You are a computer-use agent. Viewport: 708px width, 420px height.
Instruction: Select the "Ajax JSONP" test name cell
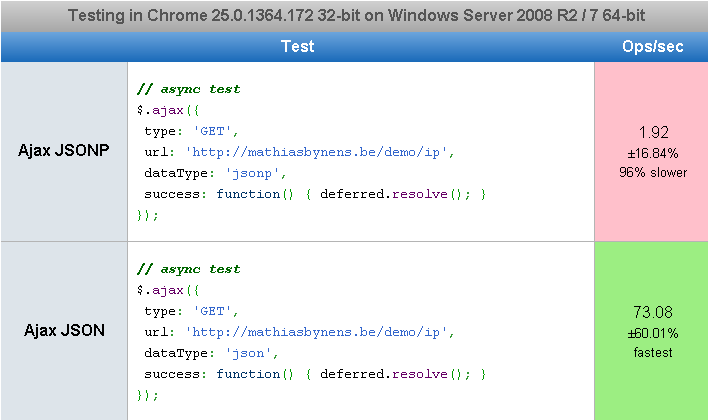(64, 151)
